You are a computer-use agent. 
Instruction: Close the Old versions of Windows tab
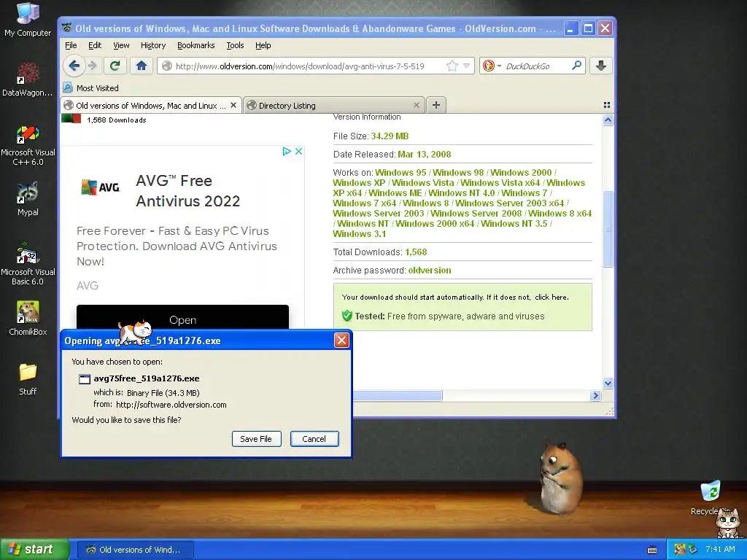pyautogui.click(x=233, y=105)
